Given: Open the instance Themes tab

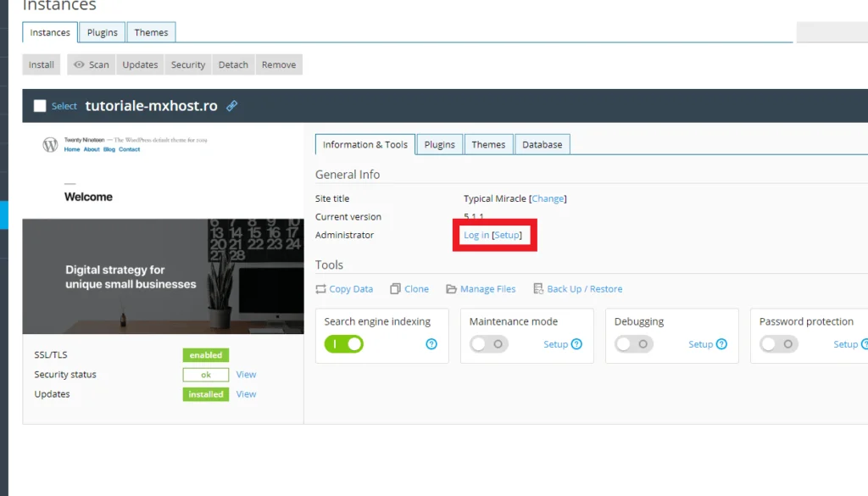Looking at the screenshot, I should 488,144.
